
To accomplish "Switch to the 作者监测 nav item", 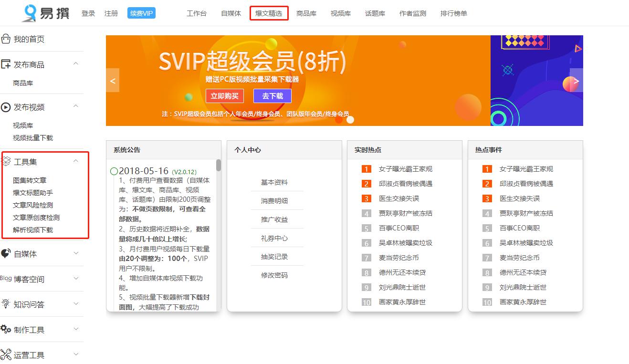I will pyautogui.click(x=412, y=13).
